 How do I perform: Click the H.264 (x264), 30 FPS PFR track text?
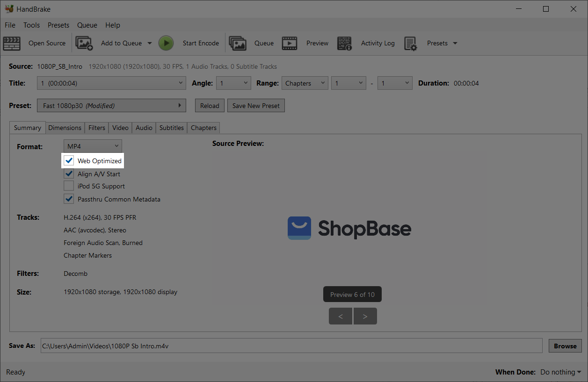100,217
